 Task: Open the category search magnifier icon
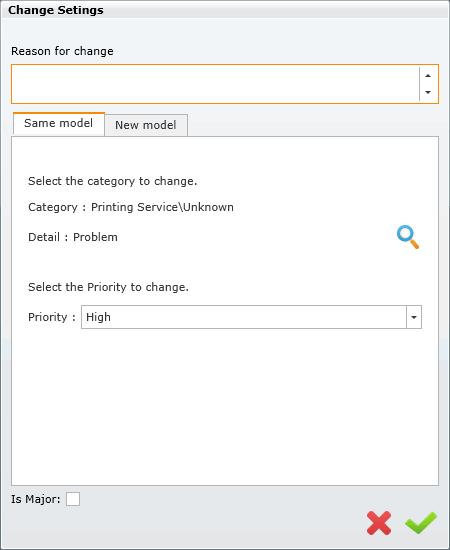[x=408, y=237]
